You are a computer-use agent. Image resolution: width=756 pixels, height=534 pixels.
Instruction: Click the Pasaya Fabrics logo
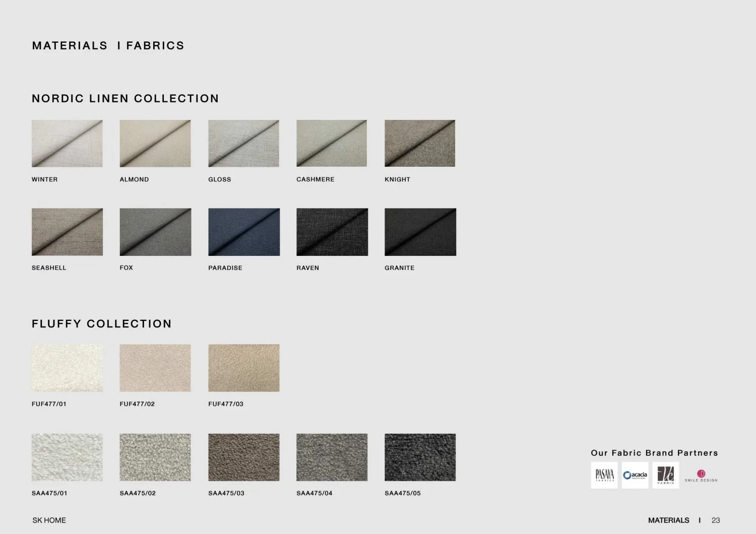604,475
